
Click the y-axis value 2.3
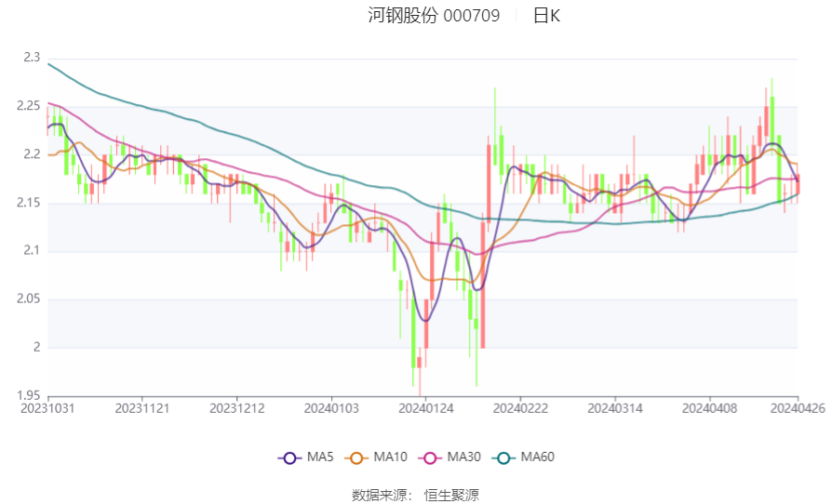click(x=32, y=58)
